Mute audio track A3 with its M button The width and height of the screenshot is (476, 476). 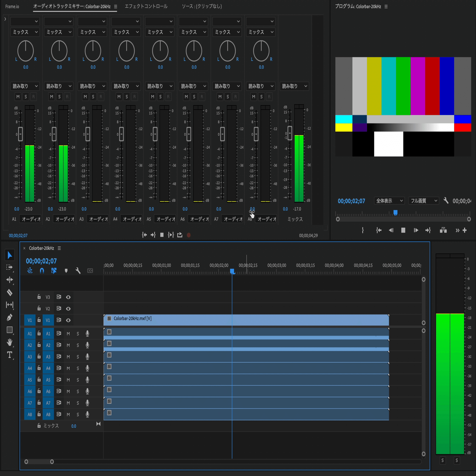[x=68, y=357]
